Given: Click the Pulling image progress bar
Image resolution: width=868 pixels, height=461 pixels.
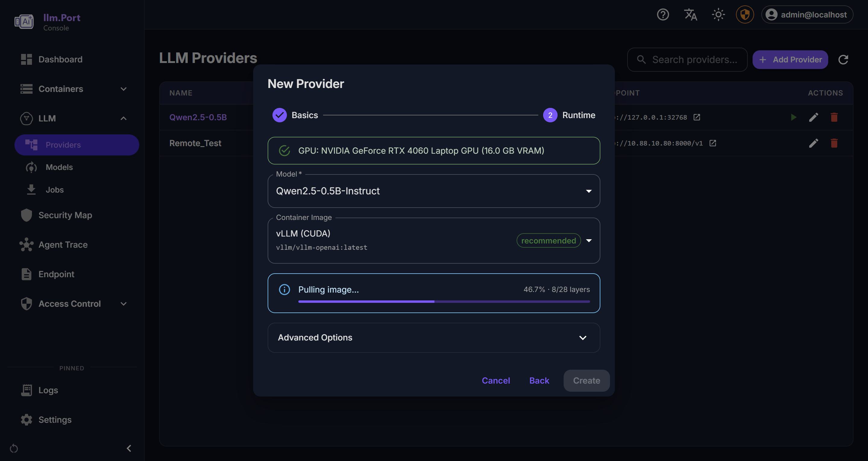Looking at the screenshot, I should 444,302.
